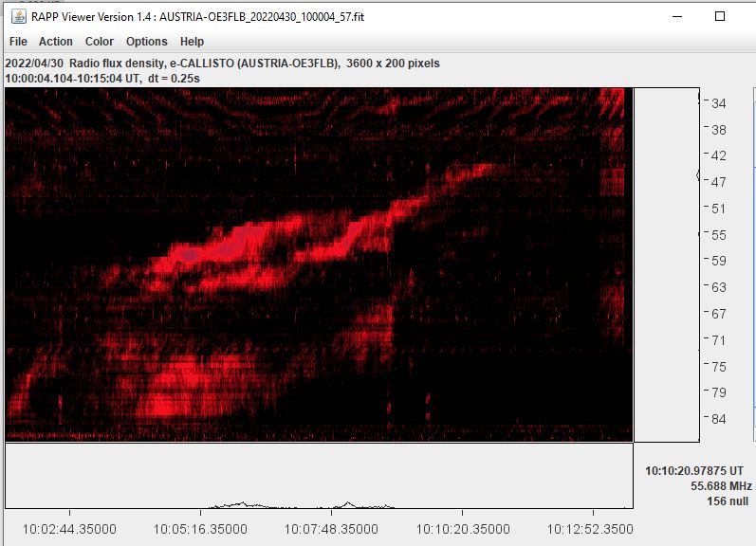This screenshot has height=546, width=756.
Task: Click frequency axis label 34
Action: click(718, 103)
